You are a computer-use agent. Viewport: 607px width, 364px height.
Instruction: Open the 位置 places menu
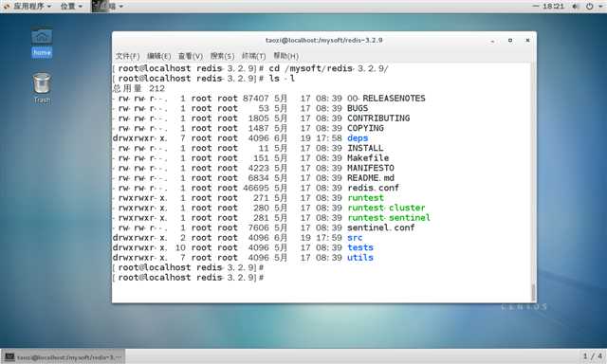pos(71,7)
